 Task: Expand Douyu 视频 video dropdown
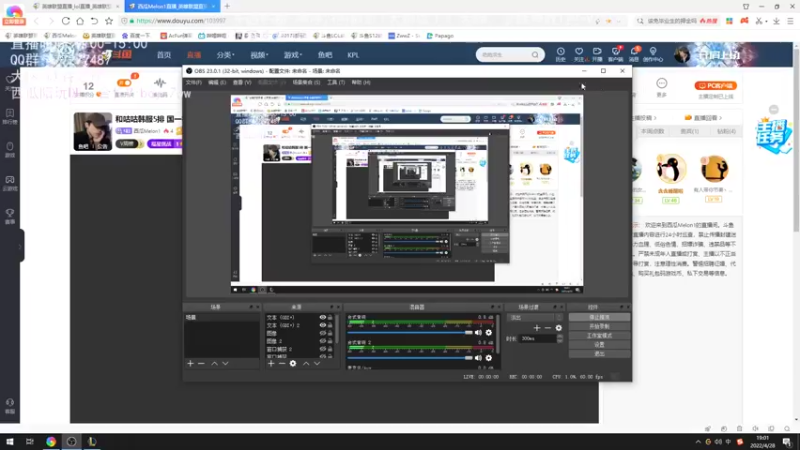coord(259,55)
